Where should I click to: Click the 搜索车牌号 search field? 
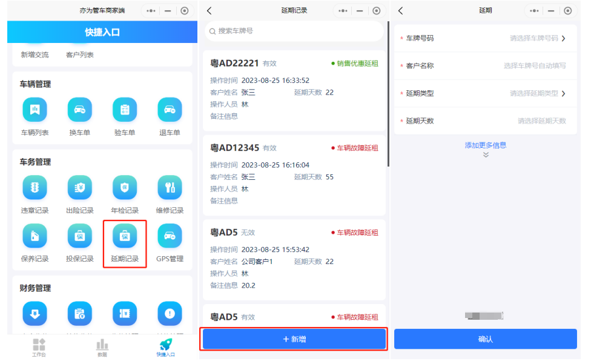[294, 31]
